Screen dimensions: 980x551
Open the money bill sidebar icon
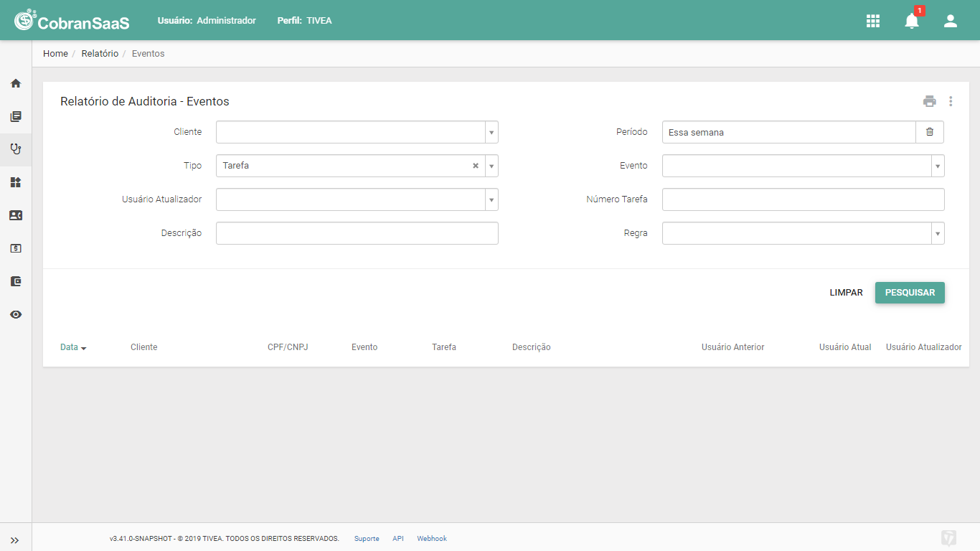pos(16,248)
